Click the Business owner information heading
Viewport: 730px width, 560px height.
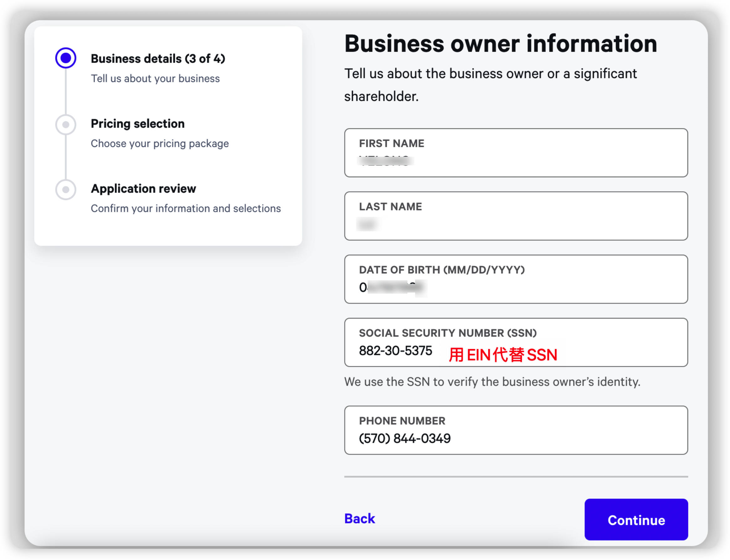pyautogui.click(x=501, y=44)
